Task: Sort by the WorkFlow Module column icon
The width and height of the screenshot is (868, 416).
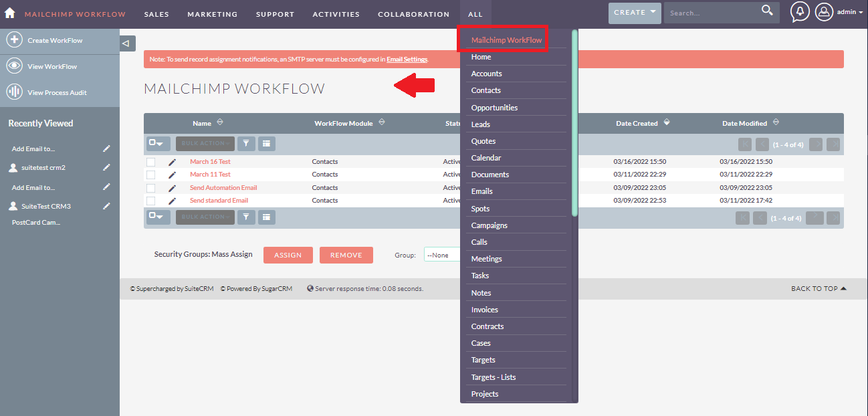Action: 382,122
